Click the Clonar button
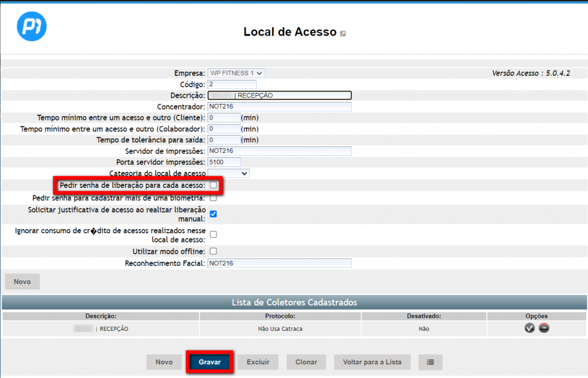This screenshot has height=378, width=588. click(306, 362)
